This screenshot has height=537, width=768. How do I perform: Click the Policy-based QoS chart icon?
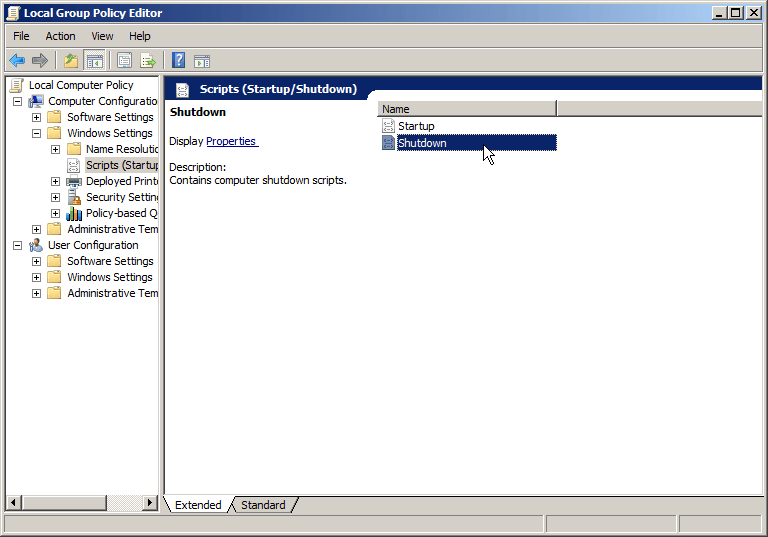click(x=74, y=213)
